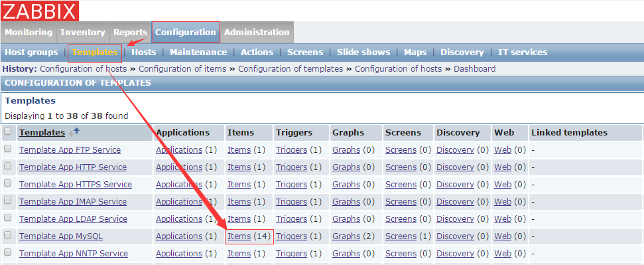
Task: Check Template App HTTP Service checkbox
Action: click(x=7, y=166)
